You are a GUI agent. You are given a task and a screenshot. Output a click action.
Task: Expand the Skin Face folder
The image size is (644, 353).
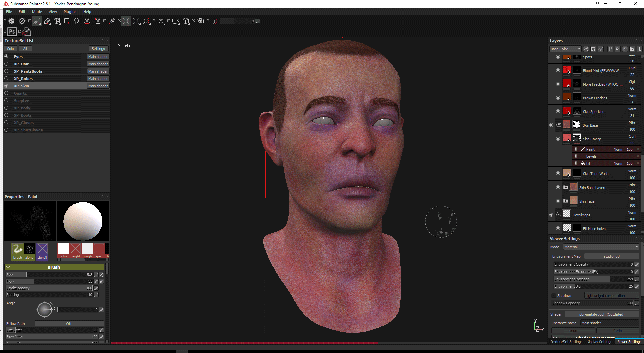pyautogui.click(x=566, y=201)
